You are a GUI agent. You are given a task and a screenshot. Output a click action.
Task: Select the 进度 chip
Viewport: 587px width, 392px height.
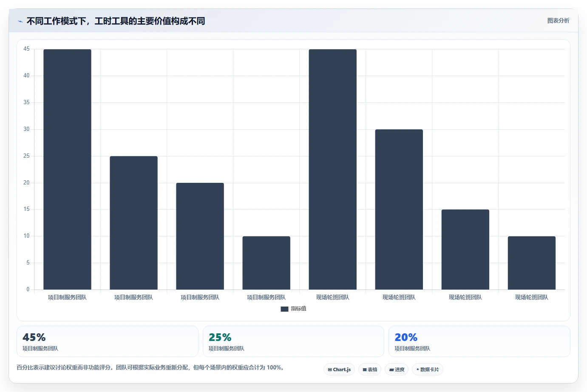point(397,369)
